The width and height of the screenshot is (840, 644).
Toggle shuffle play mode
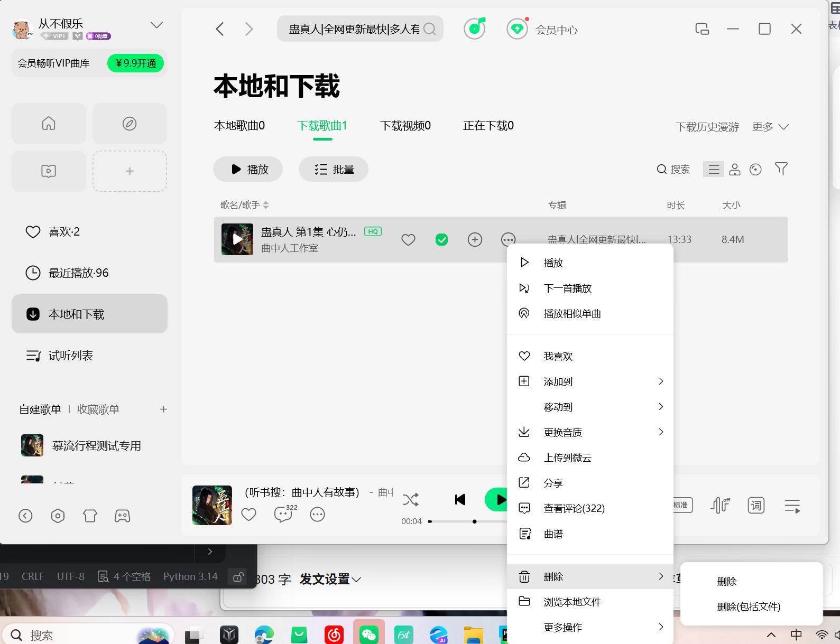pos(411,500)
